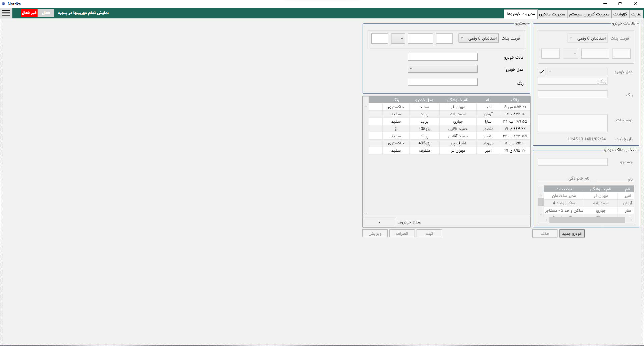Click the مالک خودرو search field
This screenshot has height=346, width=644.
click(x=442, y=57)
